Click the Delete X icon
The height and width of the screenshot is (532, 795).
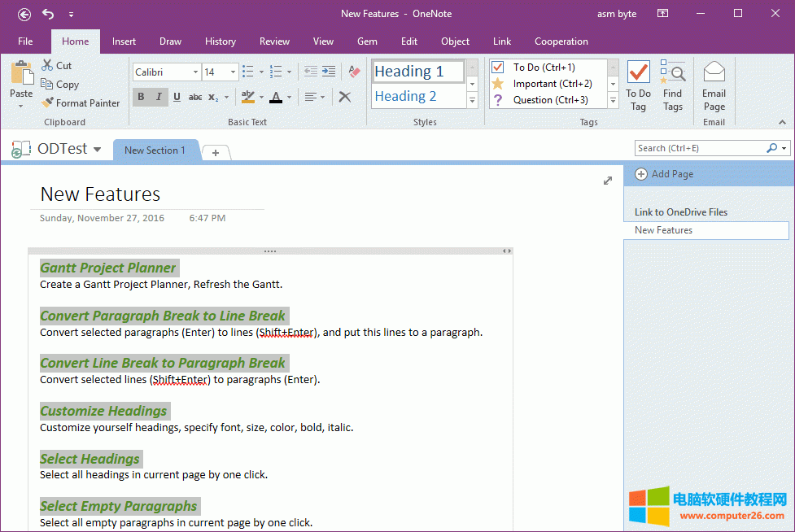coord(345,97)
